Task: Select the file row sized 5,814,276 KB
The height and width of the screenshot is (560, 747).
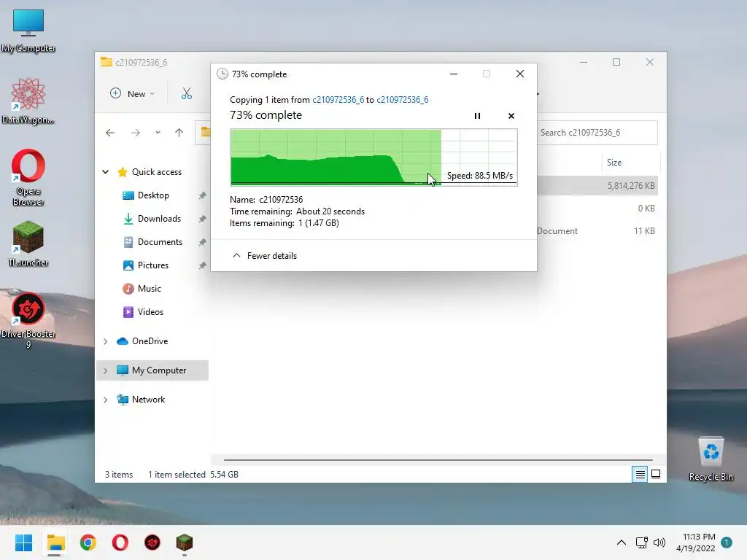Action: (x=597, y=186)
